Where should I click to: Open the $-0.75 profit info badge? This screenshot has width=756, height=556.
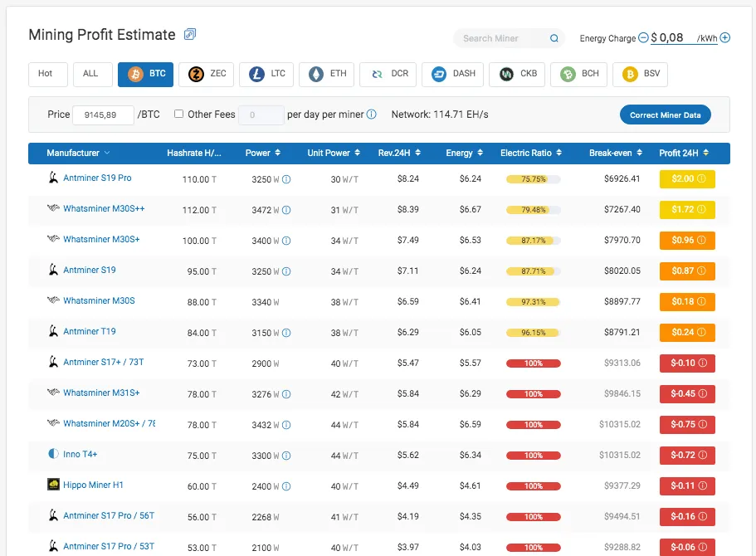tap(687, 424)
